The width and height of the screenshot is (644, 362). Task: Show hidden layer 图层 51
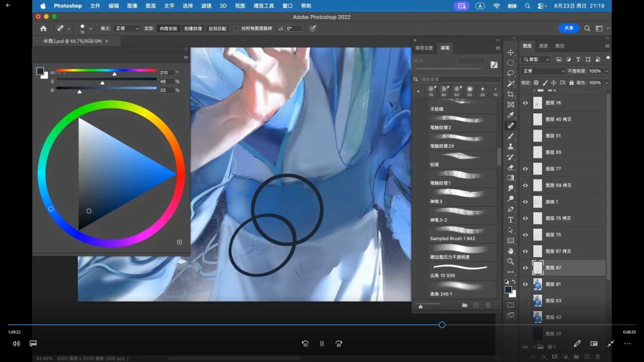coord(525,136)
